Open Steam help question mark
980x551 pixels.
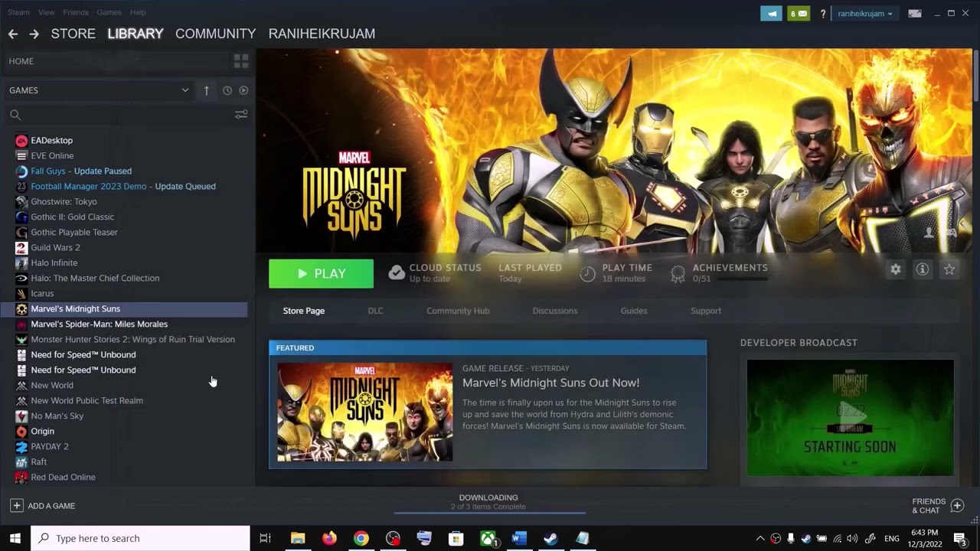823,14
